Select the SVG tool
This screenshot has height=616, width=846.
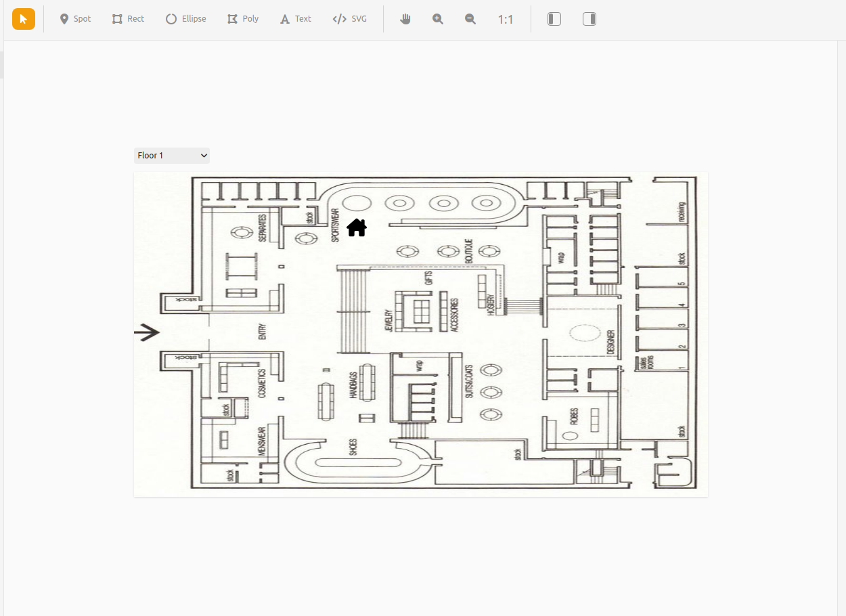pyautogui.click(x=349, y=18)
